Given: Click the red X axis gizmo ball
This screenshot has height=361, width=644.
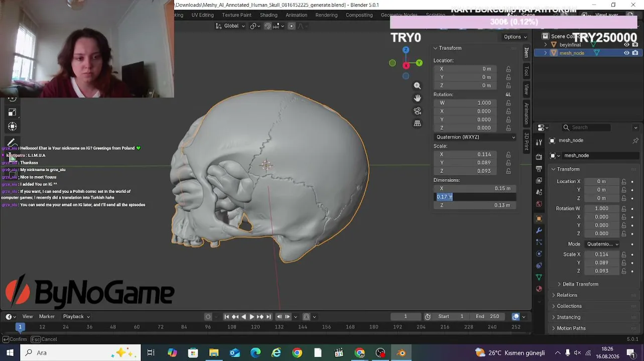Looking at the screenshot, I should [406, 66].
